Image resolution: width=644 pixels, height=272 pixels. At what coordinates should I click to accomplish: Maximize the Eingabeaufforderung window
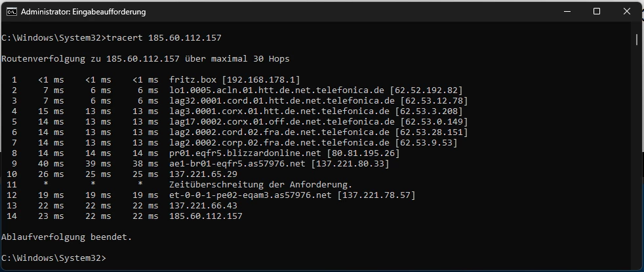[x=597, y=12]
